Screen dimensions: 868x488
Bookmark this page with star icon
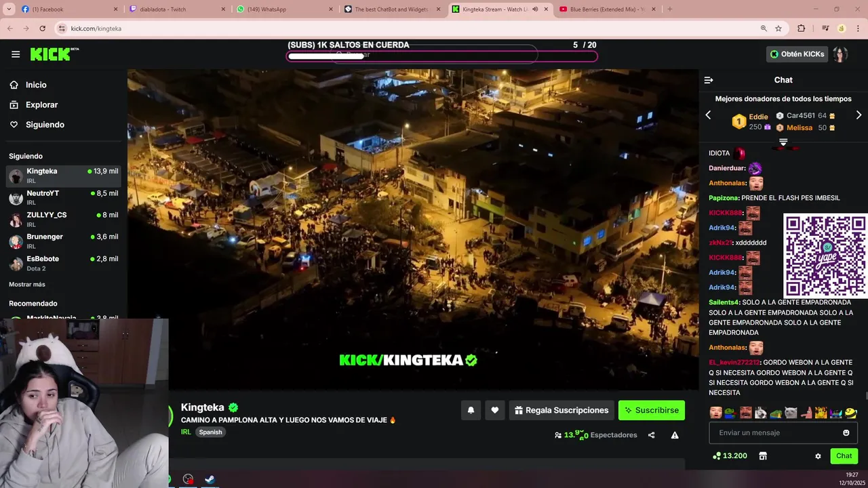(778, 28)
